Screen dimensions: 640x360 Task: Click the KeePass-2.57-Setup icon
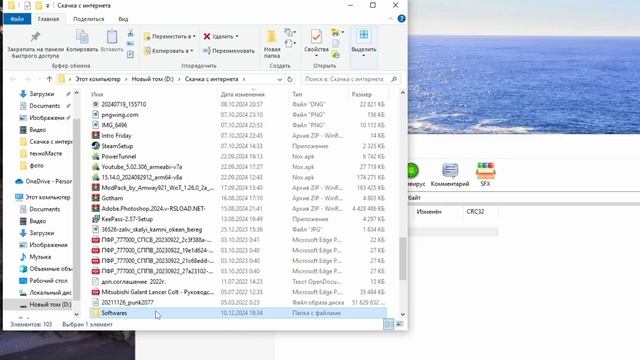[x=96, y=219]
